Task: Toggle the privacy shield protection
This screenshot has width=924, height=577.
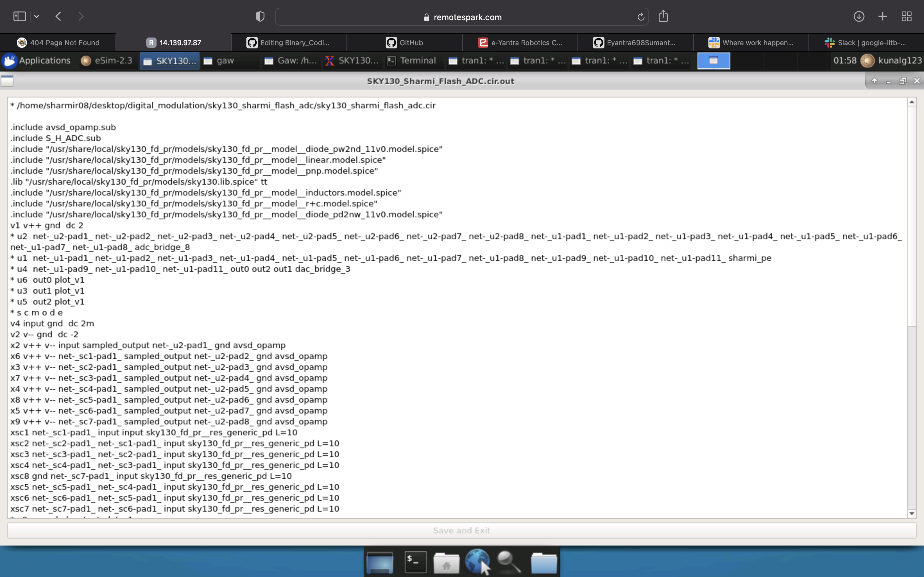Action: point(260,16)
